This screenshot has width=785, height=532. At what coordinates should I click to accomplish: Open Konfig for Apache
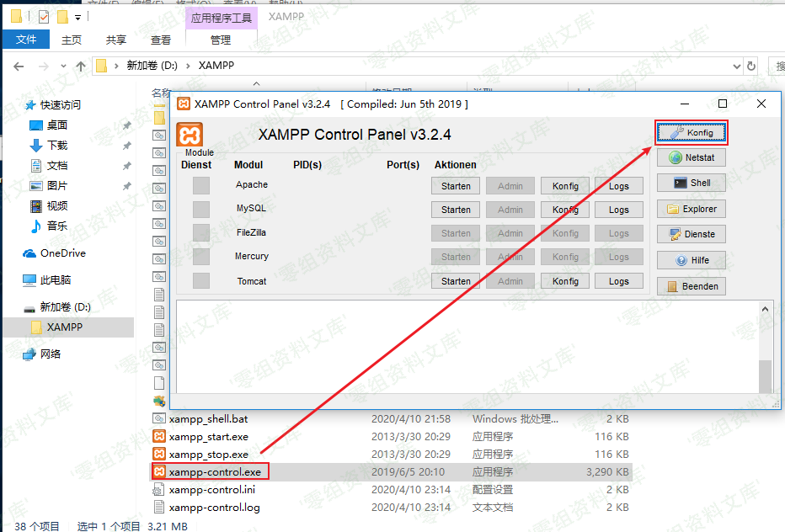565,186
